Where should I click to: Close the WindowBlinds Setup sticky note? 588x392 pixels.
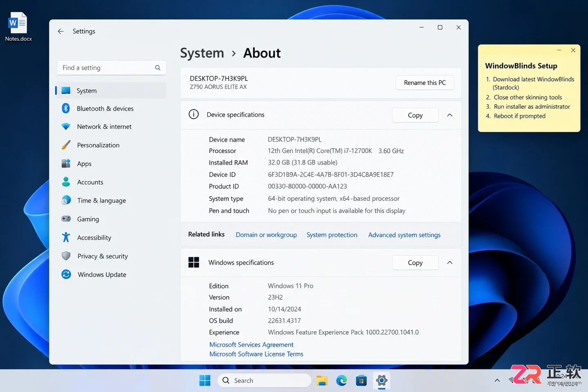[x=573, y=50]
